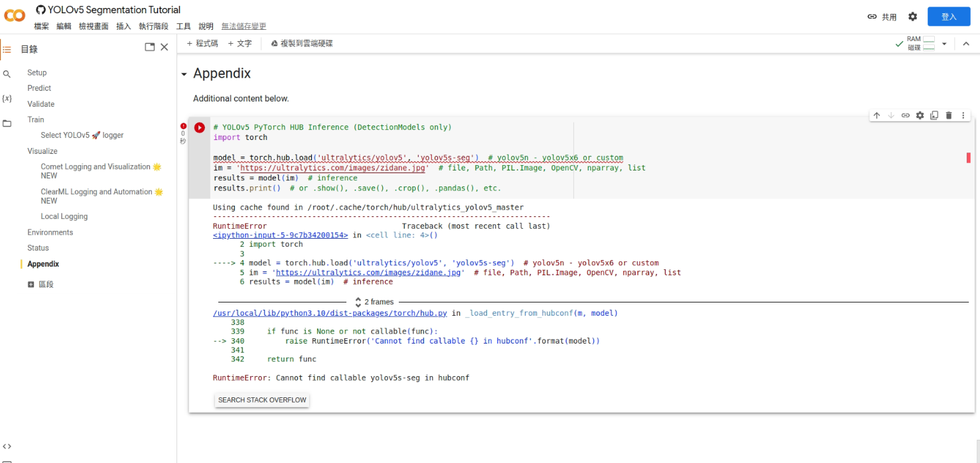Viewport: 980px width, 463px height.
Task: Open the files pane folder icon
Action: [7, 121]
